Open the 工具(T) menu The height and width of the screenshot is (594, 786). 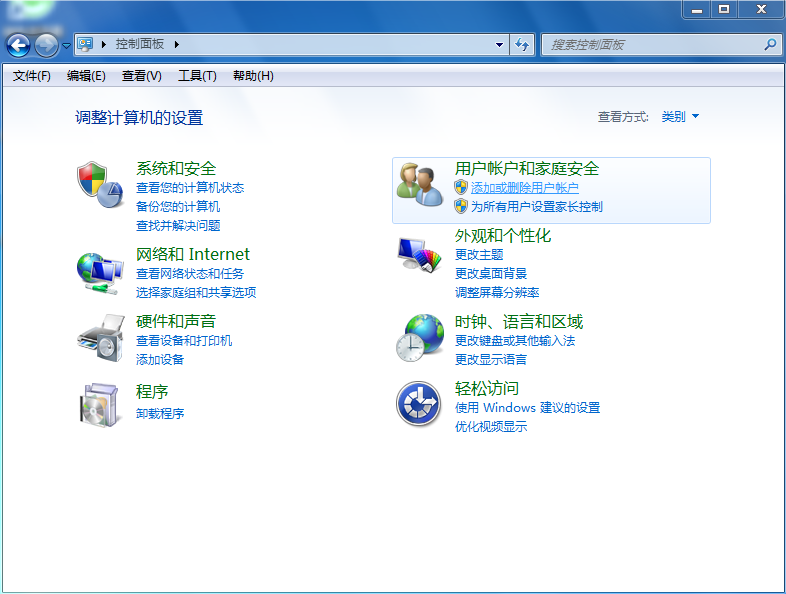point(197,76)
